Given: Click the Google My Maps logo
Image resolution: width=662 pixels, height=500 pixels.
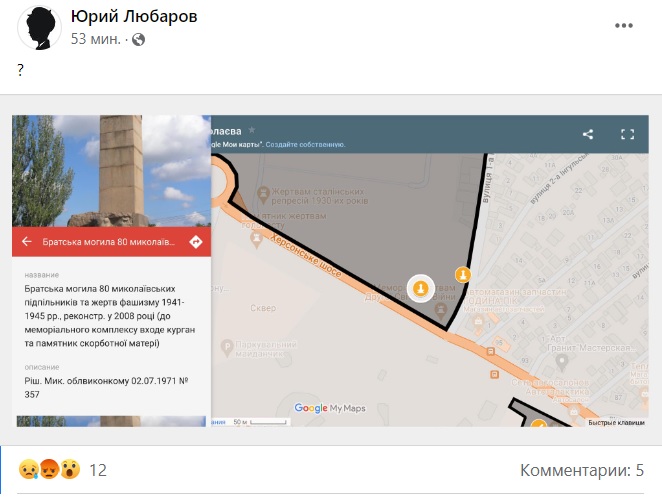Looking at the screenshot, I should click(x=331, y=408).
